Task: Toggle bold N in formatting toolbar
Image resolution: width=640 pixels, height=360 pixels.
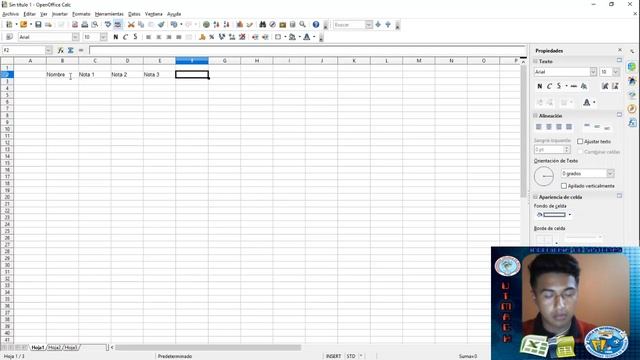Action: pyautogui.click(x=116, y=37)
